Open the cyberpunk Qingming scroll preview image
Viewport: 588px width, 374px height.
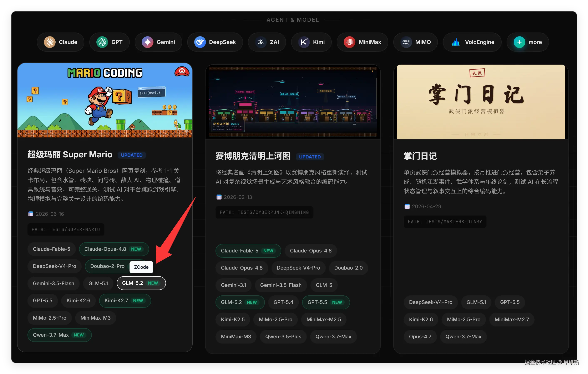293,102
